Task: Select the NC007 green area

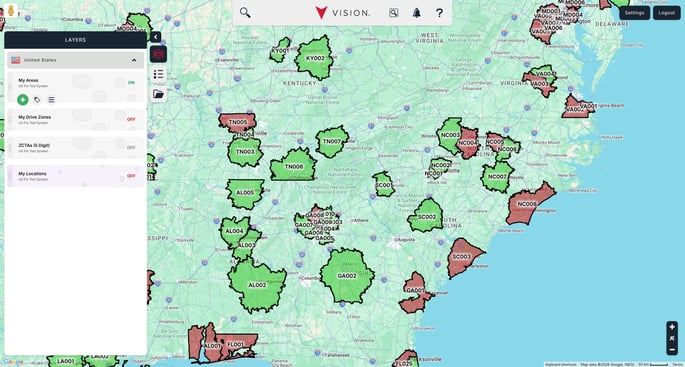Action: tap(497, 177)
